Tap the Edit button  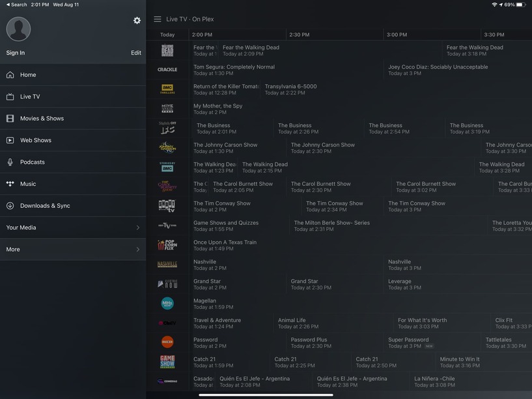point(136,53)
